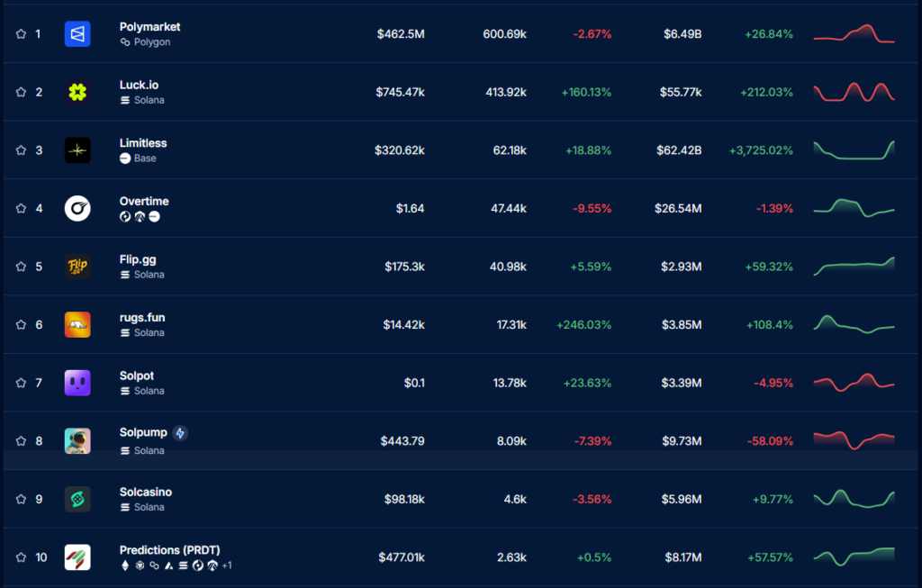Add Solcasino to favorites
The height and width of the screenshot is (588, 922).
22,500
